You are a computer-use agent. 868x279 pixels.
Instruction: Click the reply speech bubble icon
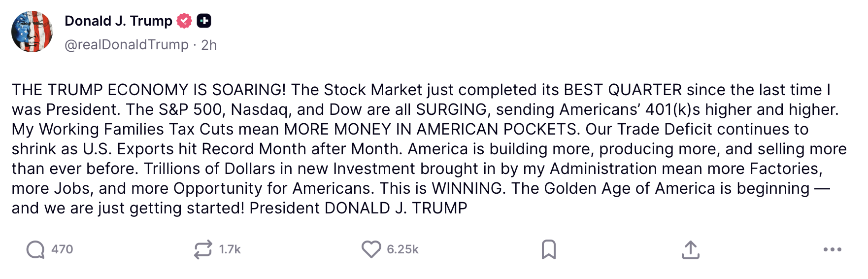35,249
